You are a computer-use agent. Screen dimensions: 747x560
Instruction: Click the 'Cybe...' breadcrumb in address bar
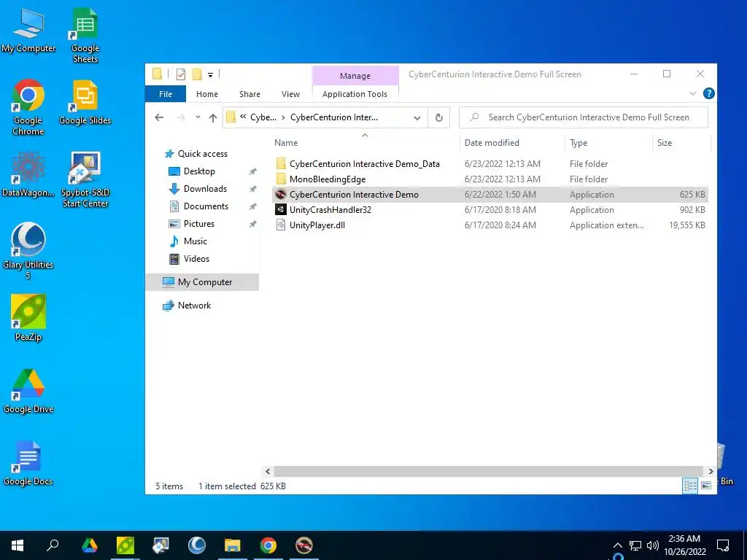(x=263, y=117)
